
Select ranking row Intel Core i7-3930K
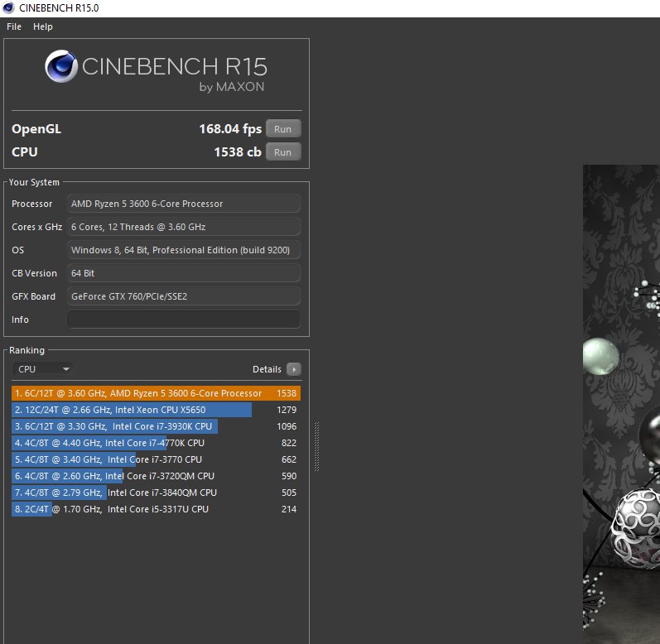point(157,426)
